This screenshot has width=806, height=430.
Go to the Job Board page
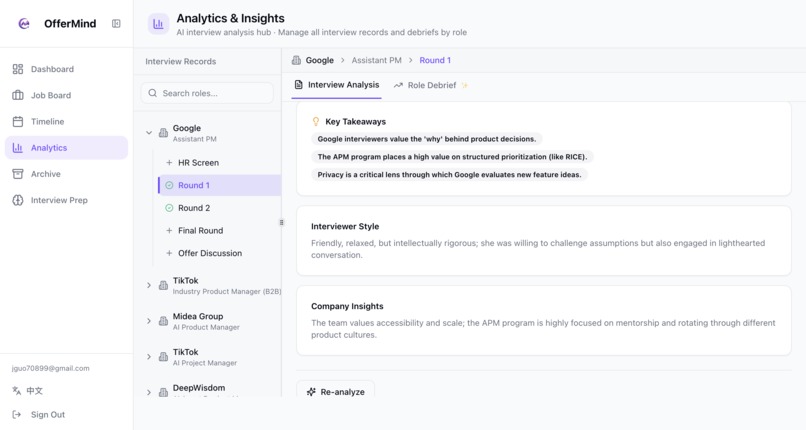tap(66, 95)
